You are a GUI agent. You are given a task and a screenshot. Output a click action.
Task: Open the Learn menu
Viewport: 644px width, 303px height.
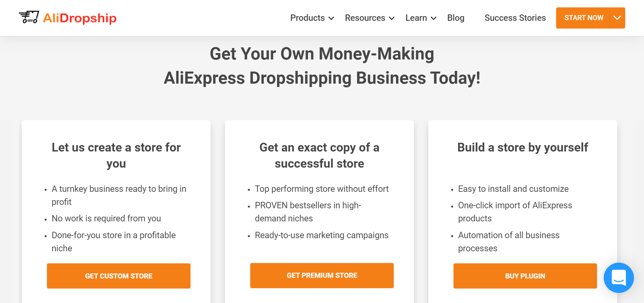pyautogui.click(x=416, y=18)
